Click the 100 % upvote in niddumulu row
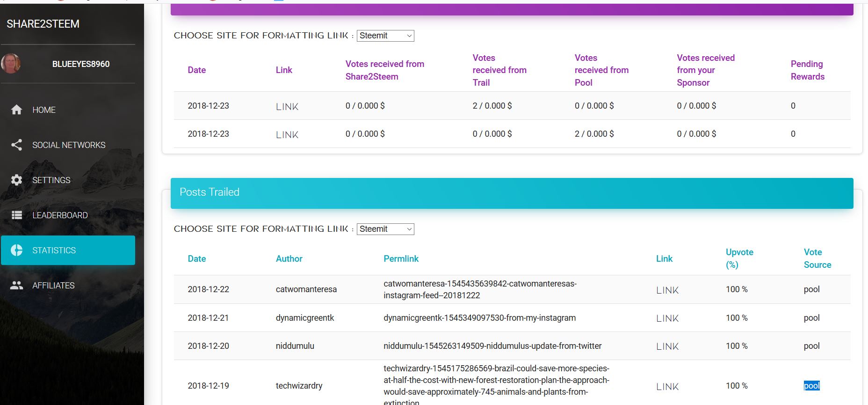Image resolution: width=868 pixels, height=405 pixels. [x=737, y=346]
